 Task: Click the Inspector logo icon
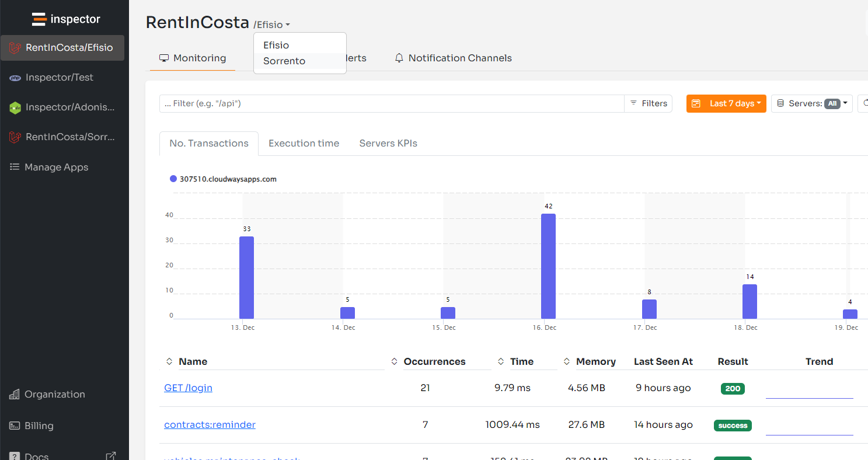pyautogui.click(x=39, y=19)
